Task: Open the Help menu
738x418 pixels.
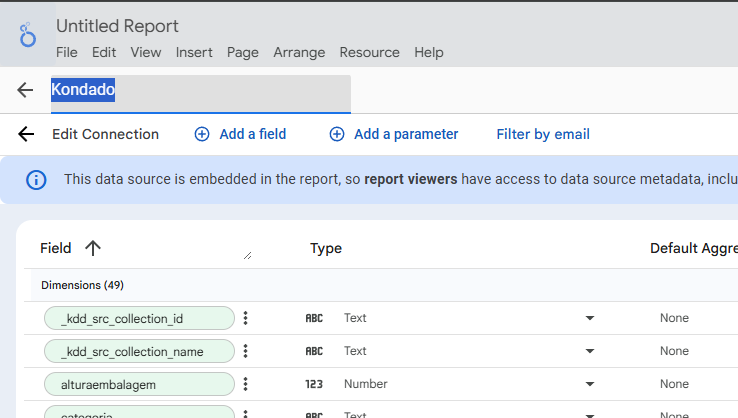Action: pyautogui.click(x=429, y=52)
